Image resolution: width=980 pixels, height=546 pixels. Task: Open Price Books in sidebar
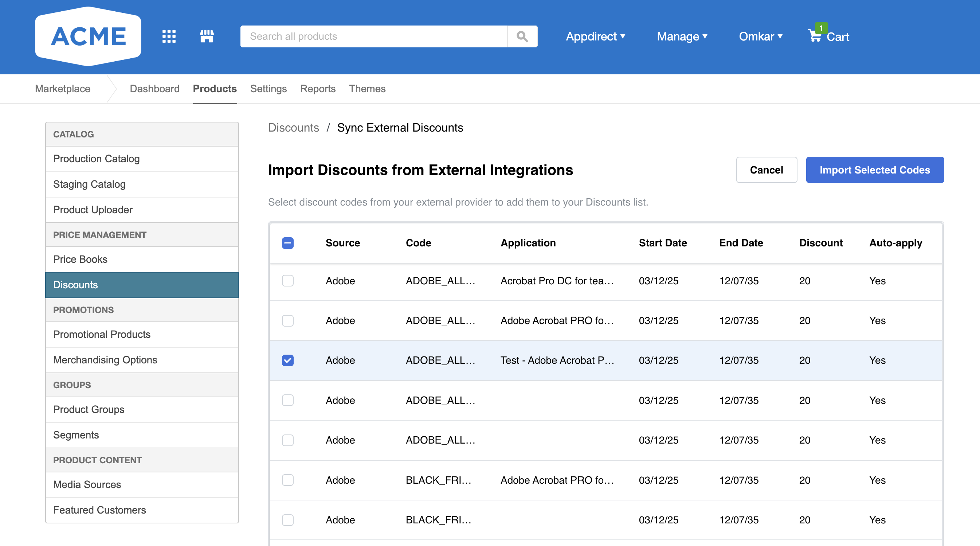click(x=80, y=260)
